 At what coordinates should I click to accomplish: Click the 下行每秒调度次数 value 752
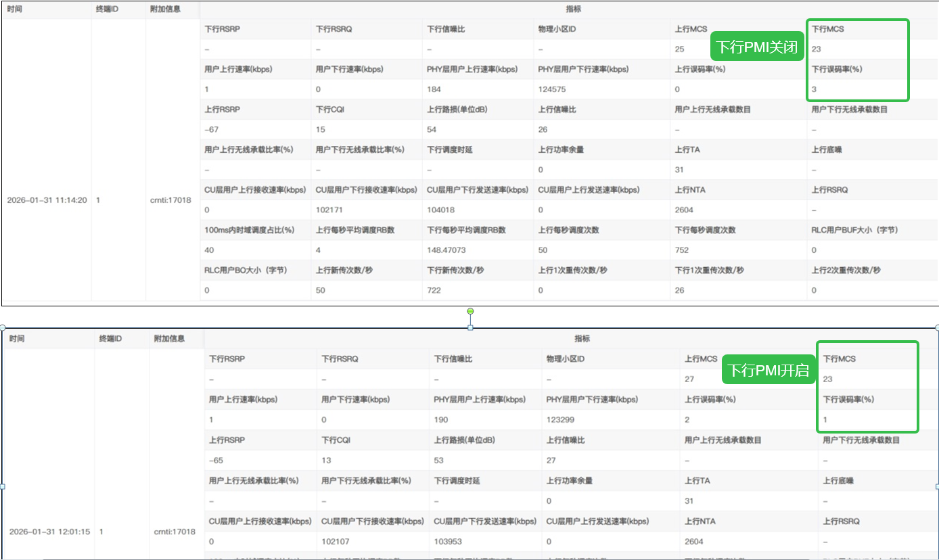[x=681, y=250]
